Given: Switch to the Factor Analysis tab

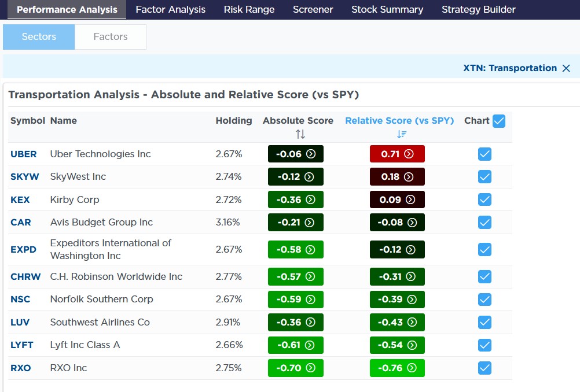Looking at the screenshot, I should (x=170, y=9).
